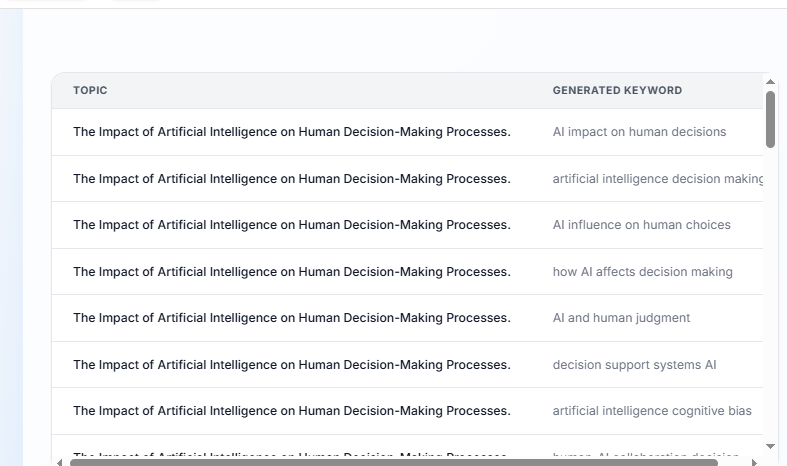Click the 'artificial intelligence cognitive bias' keyword
The width and height of the screenshot is (787, 466).
pyautogui.click(x=652, y=411)
